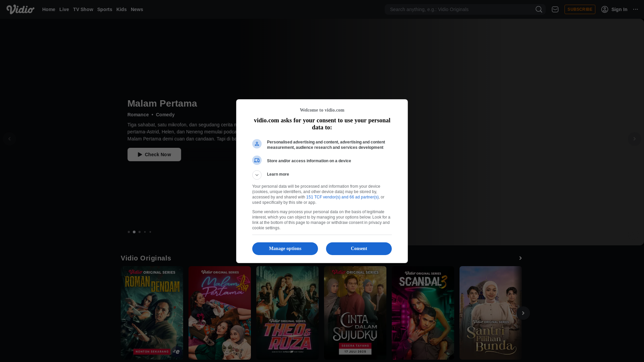Open the Sports menu
Image resolution: width=644 pixels, height=362 pixels.
point(105,9)
